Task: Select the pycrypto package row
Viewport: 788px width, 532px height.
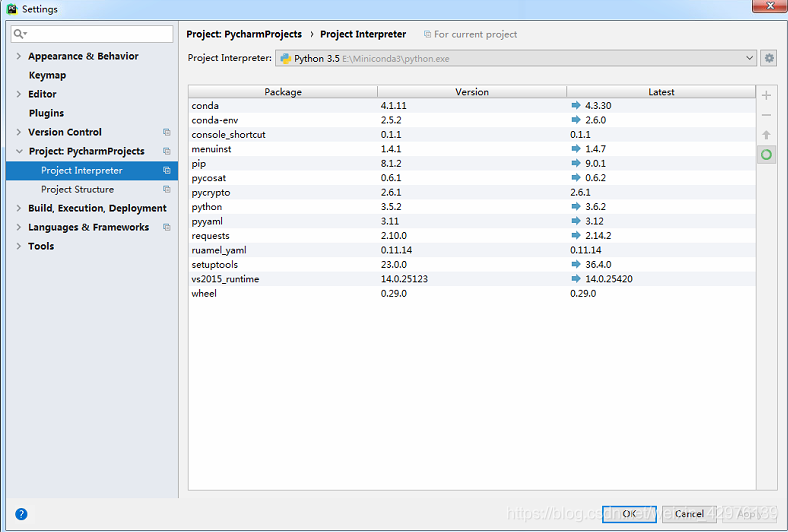Action: tap(472, 192)
